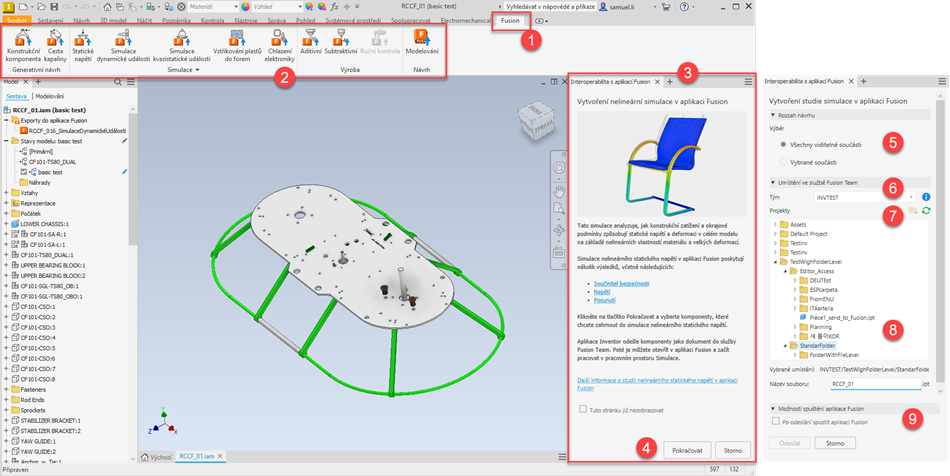Click the search icon in Model browser

(x=118, y=82)
